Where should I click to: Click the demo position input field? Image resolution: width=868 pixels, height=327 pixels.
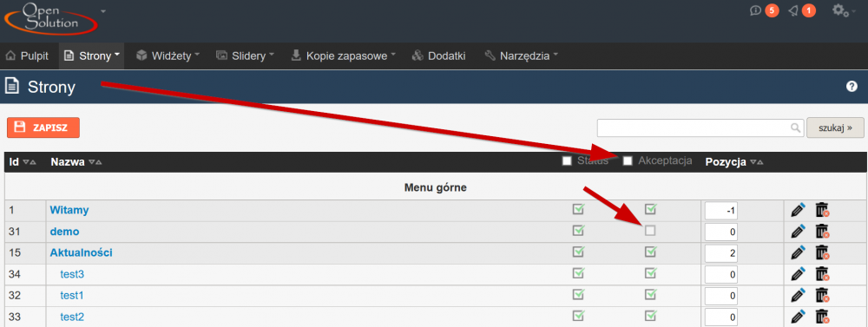click(x=721, y=232)
